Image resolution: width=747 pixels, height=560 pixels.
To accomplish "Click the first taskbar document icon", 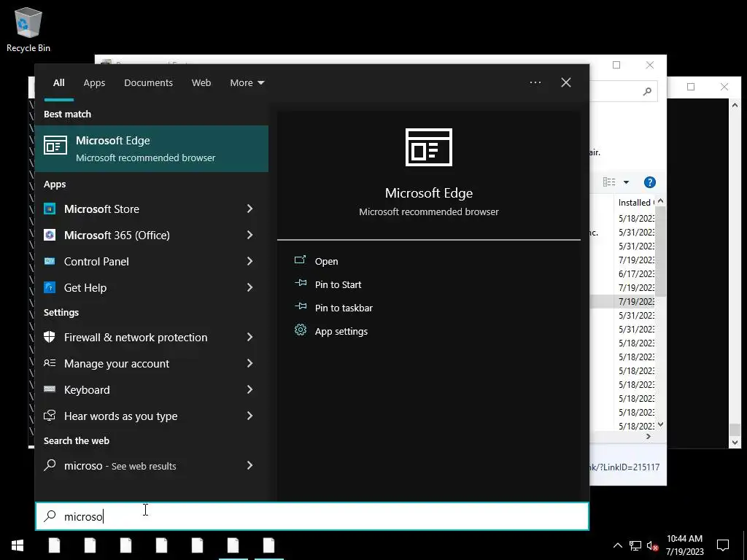I will pyautogui.click(x=54, y=545).
